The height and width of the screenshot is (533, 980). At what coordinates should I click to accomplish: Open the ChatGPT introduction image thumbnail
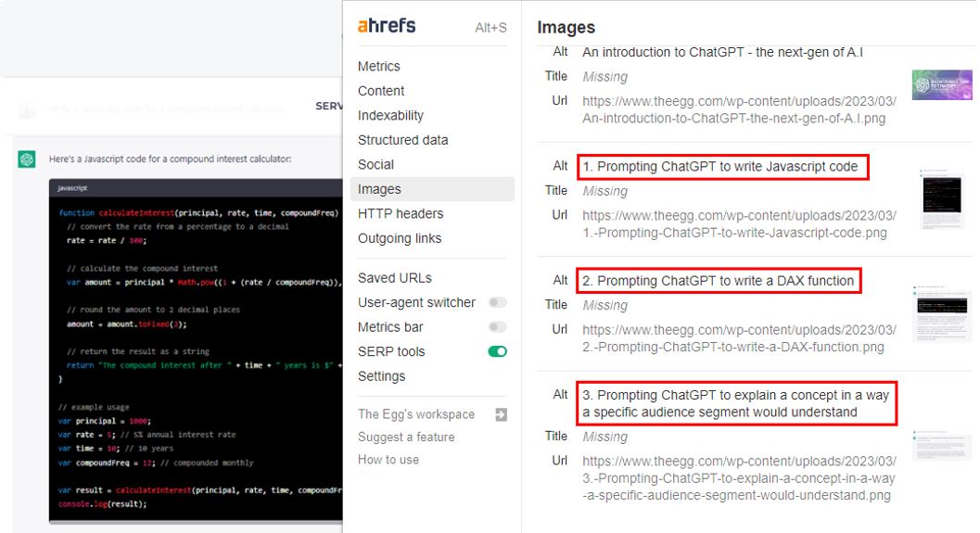[x=942, y=85]
